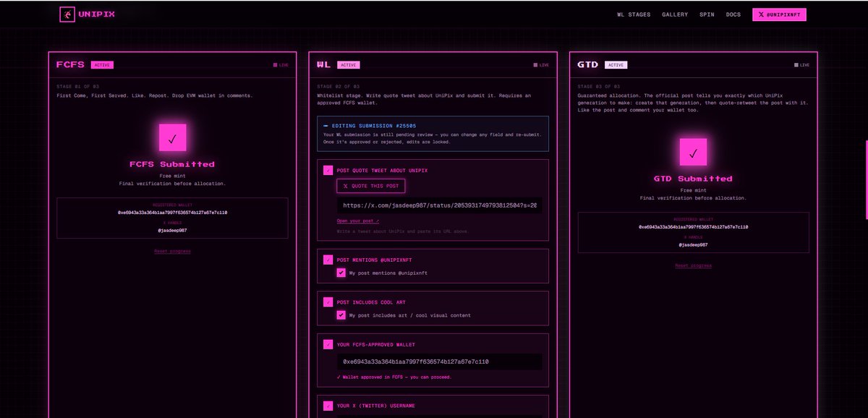The width and height of the screenshot is (868, 418).
Task: Click the GTD card title
Action: coord(587,64)
